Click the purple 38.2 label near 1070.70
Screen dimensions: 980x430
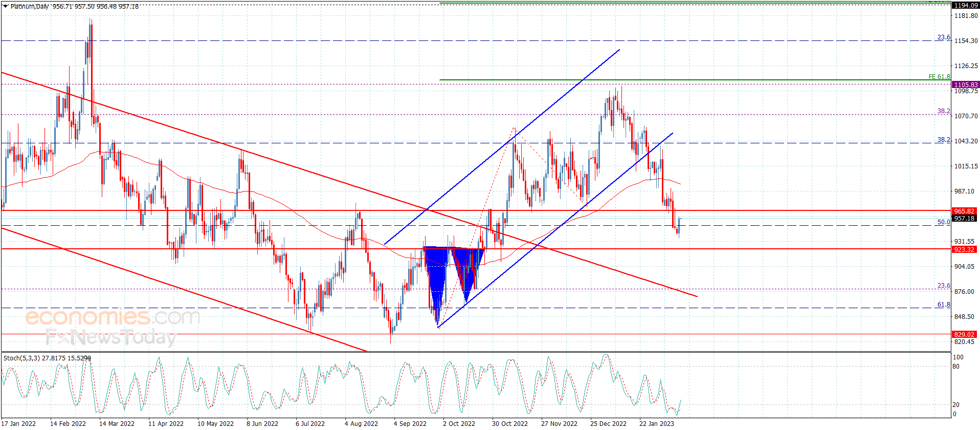[944, 111]
